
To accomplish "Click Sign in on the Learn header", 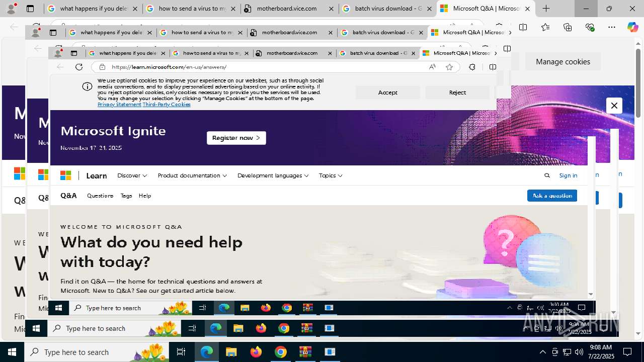I will (x=568, y=175).
